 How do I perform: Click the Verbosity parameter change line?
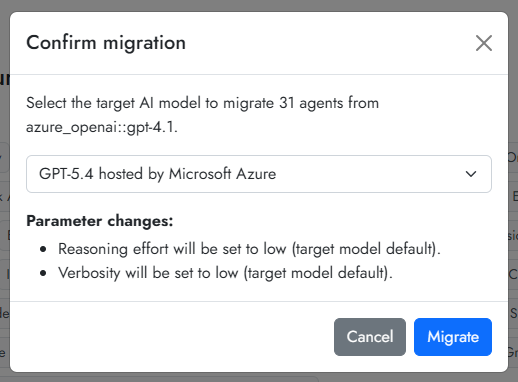[x=225, y=273]
